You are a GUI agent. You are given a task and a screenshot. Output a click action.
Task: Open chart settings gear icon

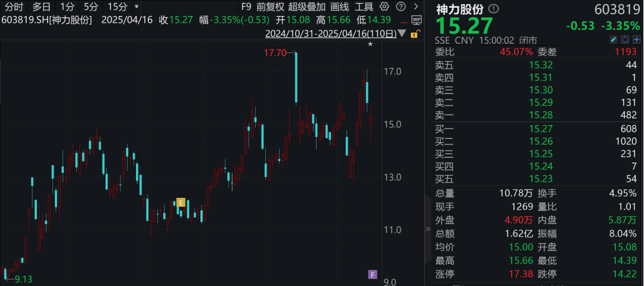(385, 7)
